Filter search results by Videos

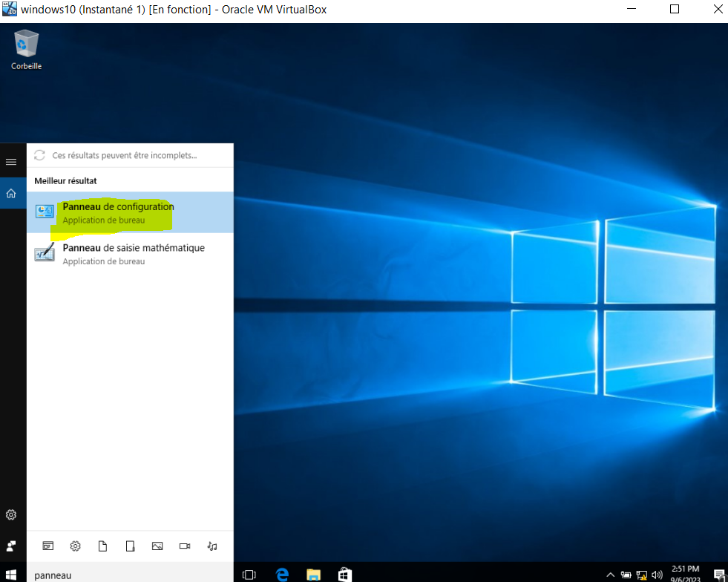(185, 546)
